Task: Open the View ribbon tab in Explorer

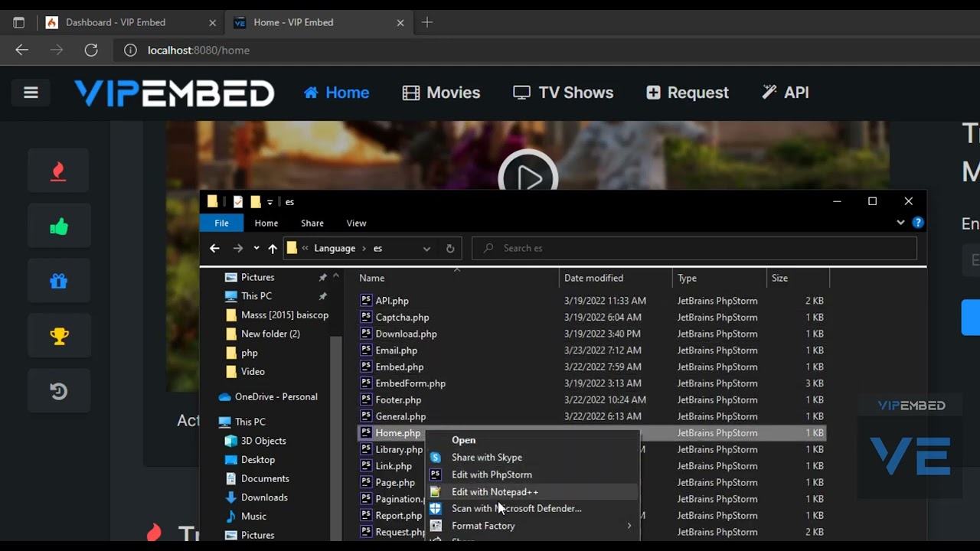Action: point(357,223)
